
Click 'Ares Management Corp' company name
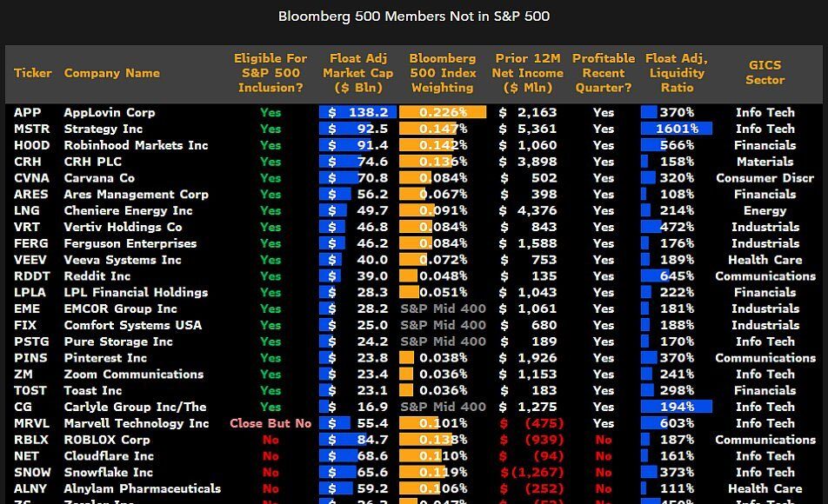point(137,194)
